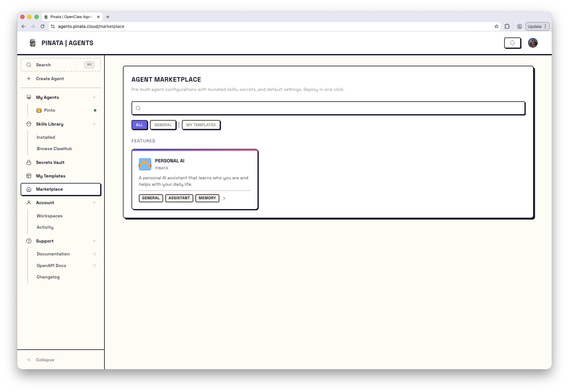The height and width of the screenshot is (392, 569).
Task: Click the My Agents robot icon
Action: click(x=29, y=97)
